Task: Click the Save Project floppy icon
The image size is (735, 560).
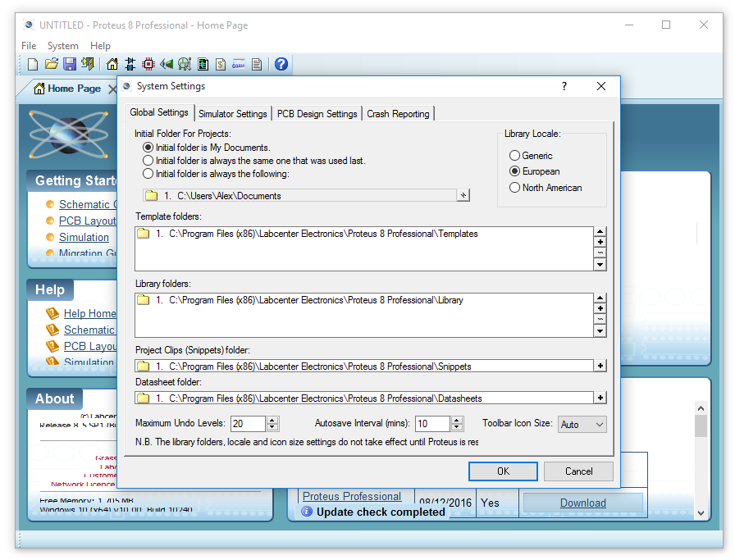Action: point(70,64)
